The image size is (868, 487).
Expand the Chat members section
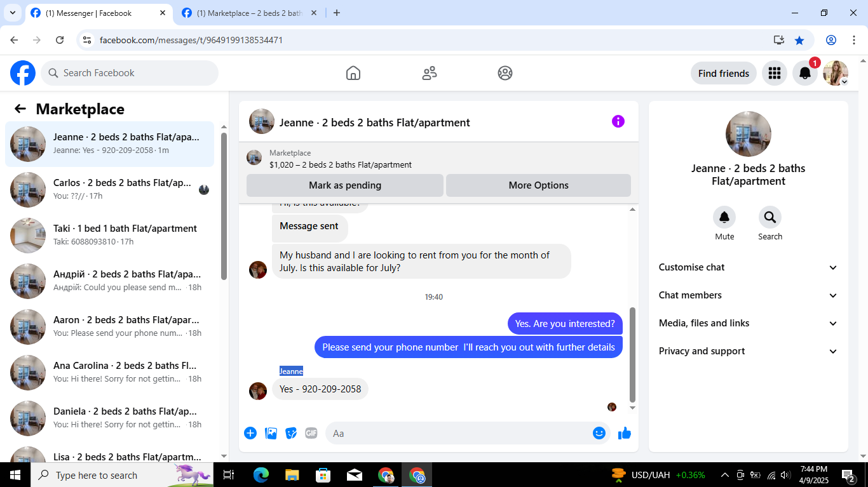tap(749, 295)
